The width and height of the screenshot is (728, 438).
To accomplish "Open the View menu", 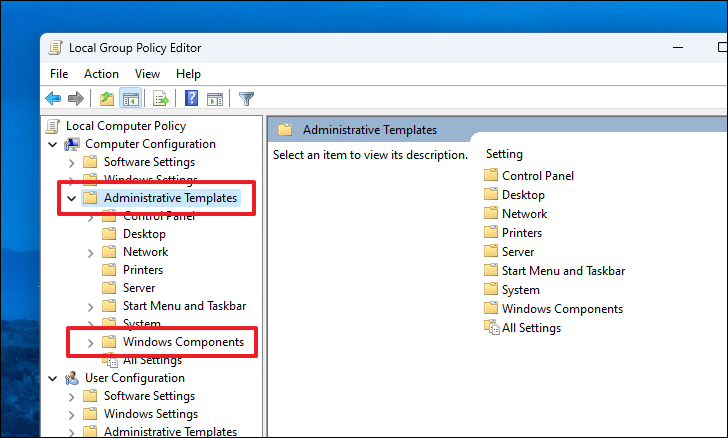I will point(147,74).
